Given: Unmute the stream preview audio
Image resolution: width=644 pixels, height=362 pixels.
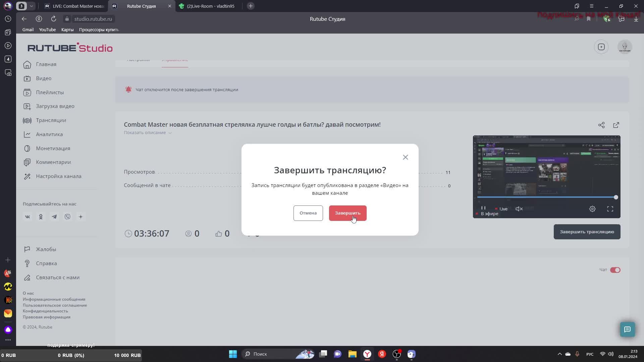Looking at the screenshot, I should (x=519, y=209).
